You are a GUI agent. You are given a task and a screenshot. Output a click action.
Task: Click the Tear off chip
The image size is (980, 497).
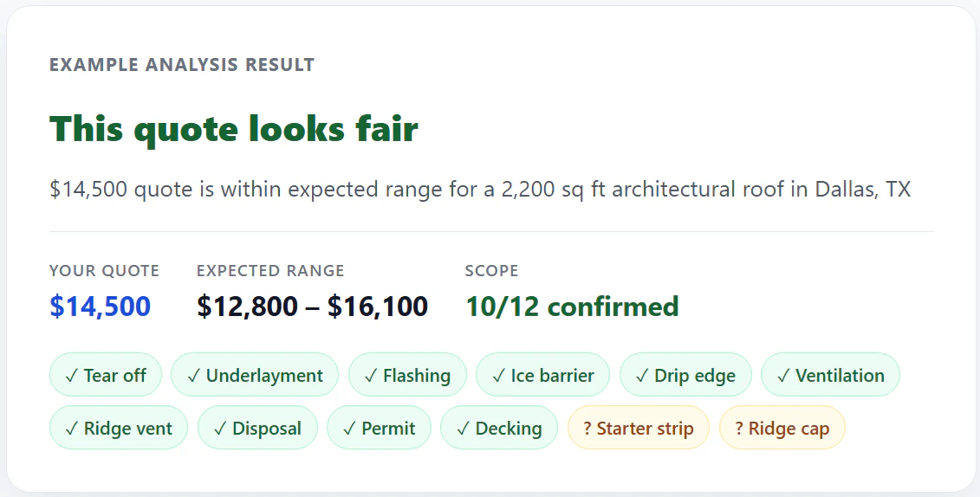(x=106, y=375)
